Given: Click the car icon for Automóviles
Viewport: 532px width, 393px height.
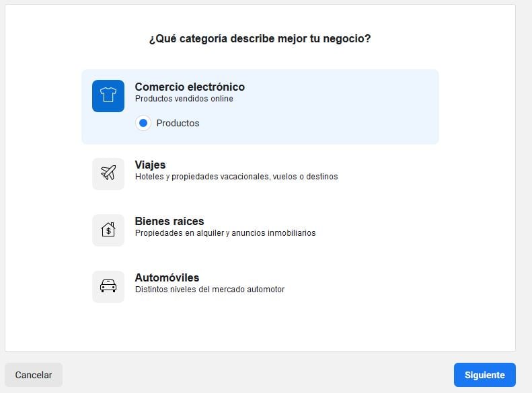Looking at the screenshot, I should click(x=108, y=286).
